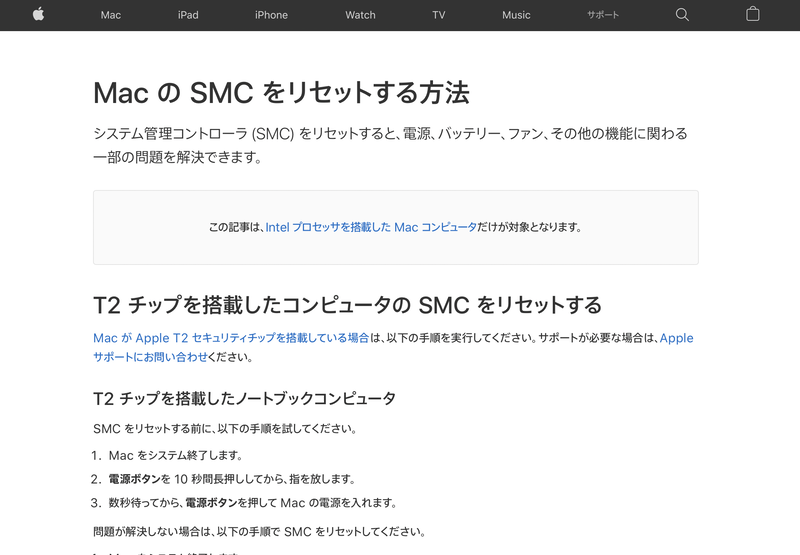Click the Apple logo icon

[38, 14]
